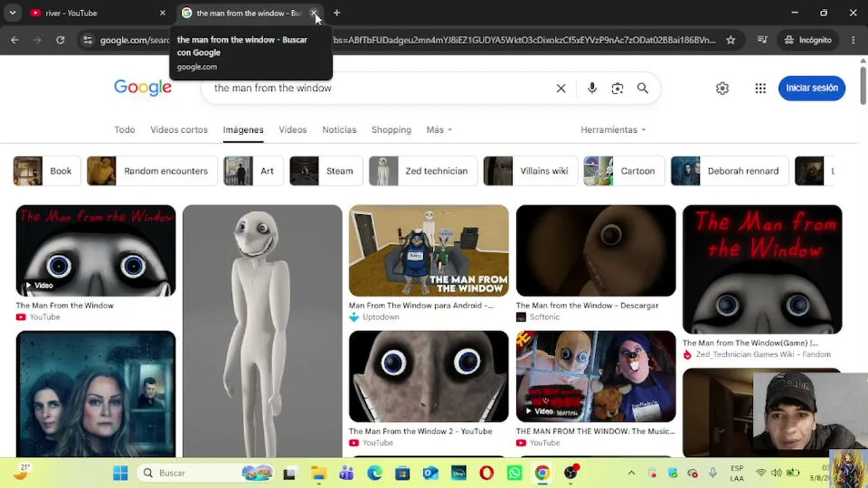Image resolution: width=868 pixels, height=488 pixels.
Task: Go back to the previous page
Action: [x=15, y=40]
